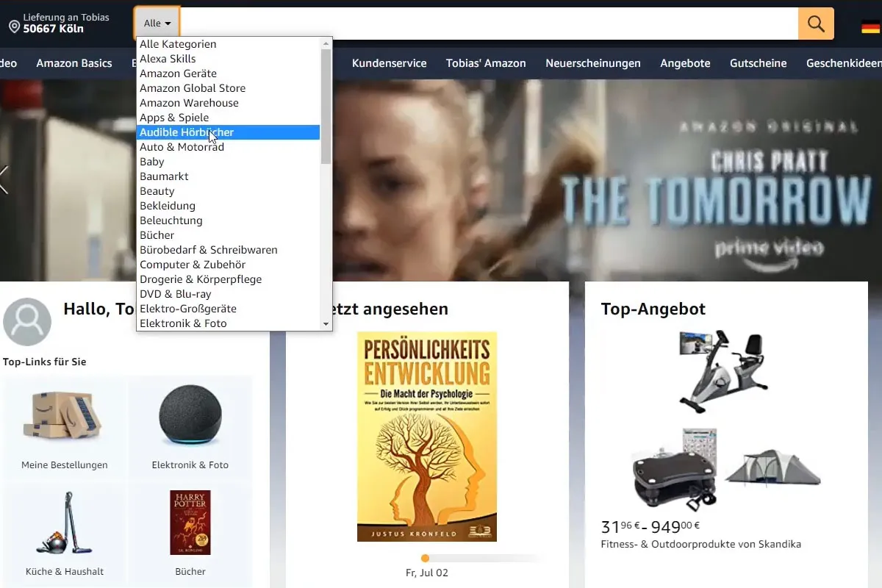
Task: Open Fitness- & Outdoorprodukte von Skandika link
Action: (x=701, y=545)
